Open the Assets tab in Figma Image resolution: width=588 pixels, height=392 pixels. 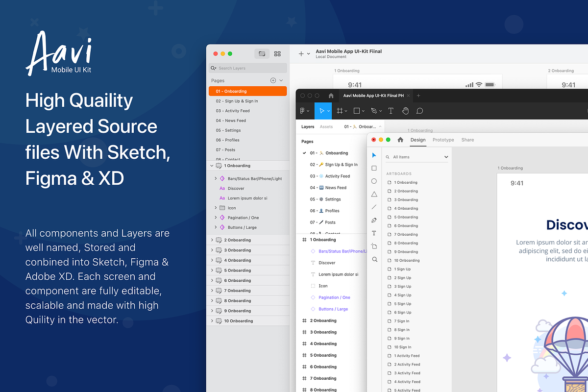coord(326,126)
